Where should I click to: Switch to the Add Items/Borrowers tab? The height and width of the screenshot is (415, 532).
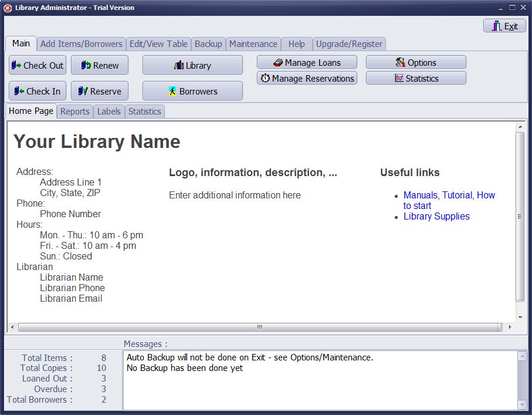[81, 43]
